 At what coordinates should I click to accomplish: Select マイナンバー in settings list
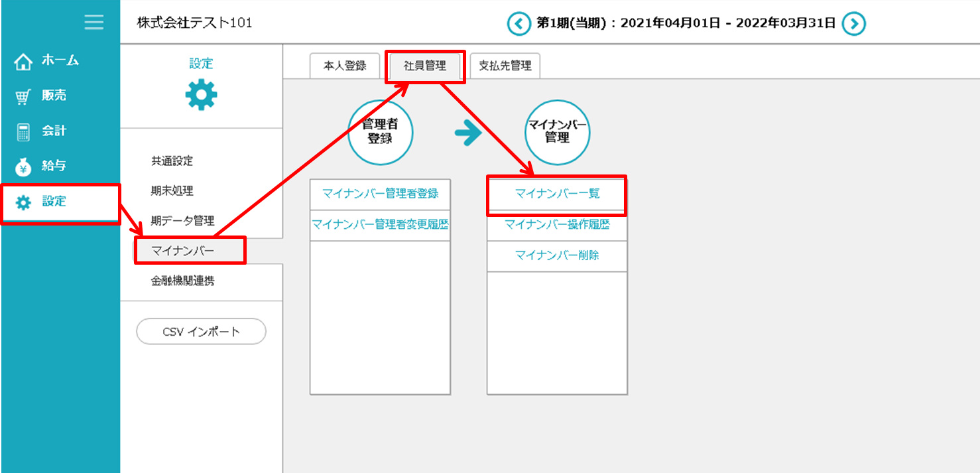click(183, 251)
